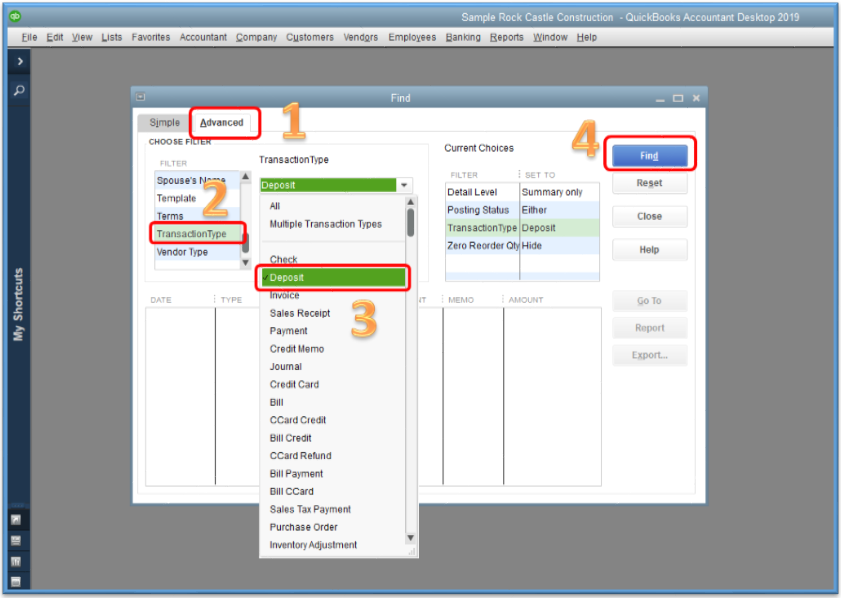
Task: Click the third icon at the sidebar bottom
Action: (16, 562)
